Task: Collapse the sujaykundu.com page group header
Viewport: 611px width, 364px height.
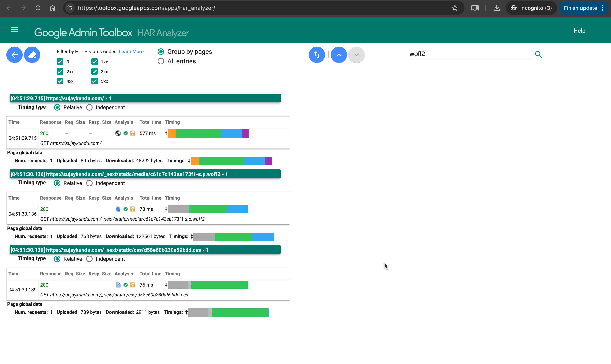Action: (145, 98)
